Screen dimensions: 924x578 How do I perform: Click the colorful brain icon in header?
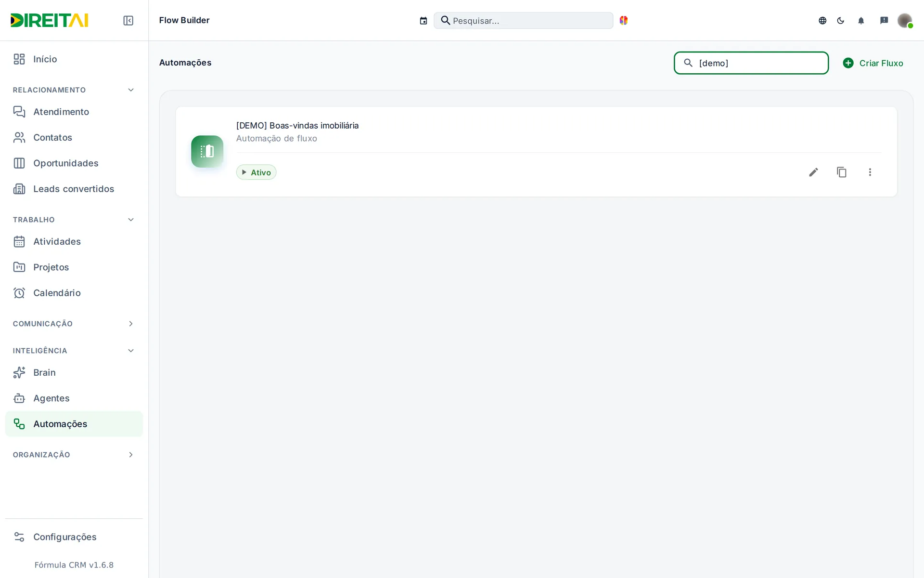click(624, 20)
